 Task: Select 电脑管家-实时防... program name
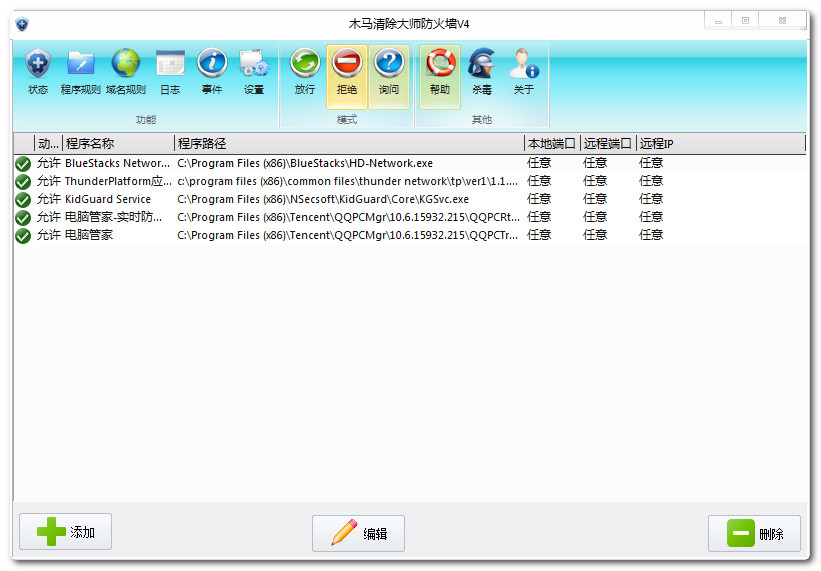(114, 217)
